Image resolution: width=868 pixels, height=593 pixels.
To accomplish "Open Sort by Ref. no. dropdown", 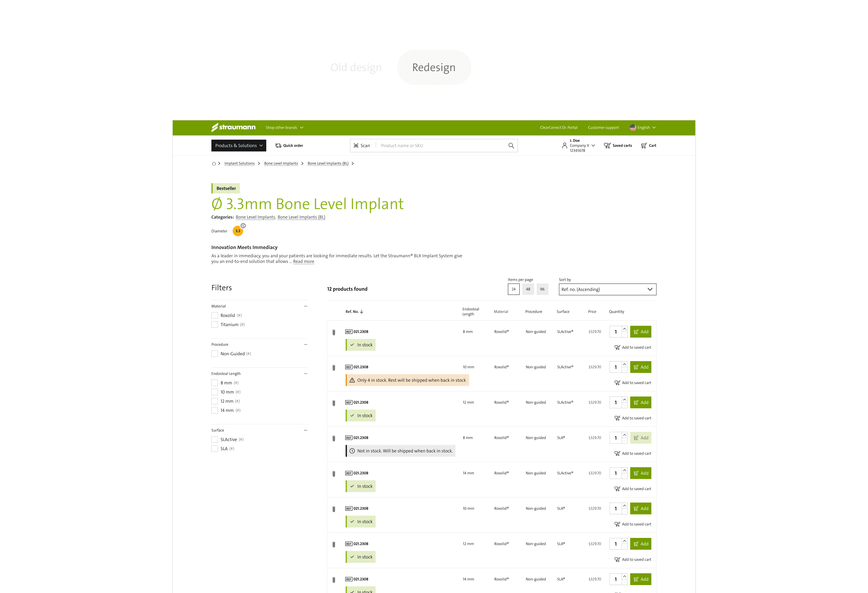I will (608, 289).
